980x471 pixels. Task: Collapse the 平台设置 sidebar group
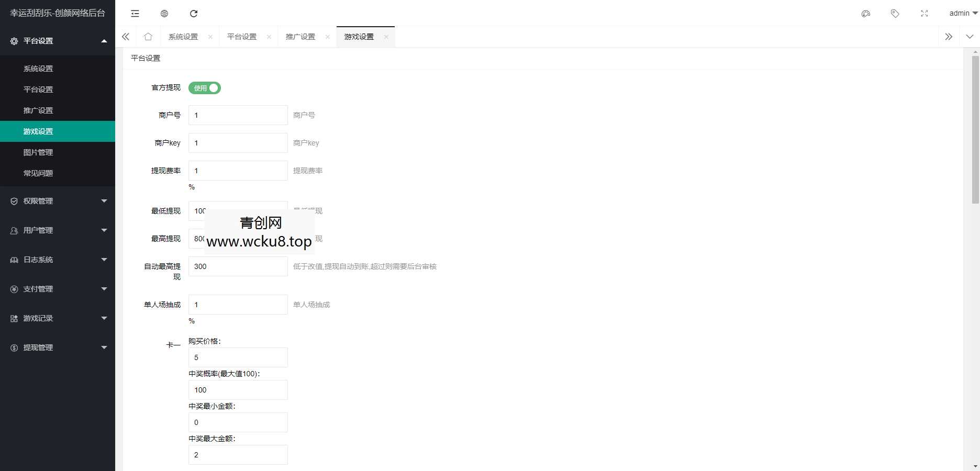click(58, 41)
